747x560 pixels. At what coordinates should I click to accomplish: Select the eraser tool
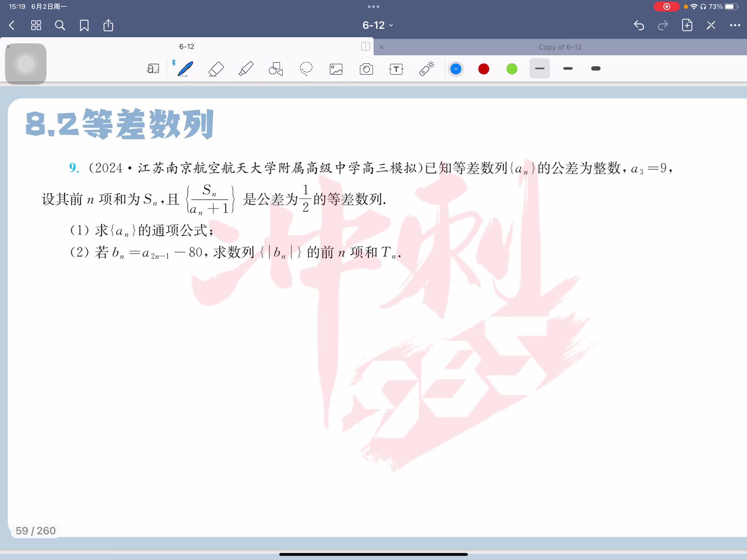[216, 69]
